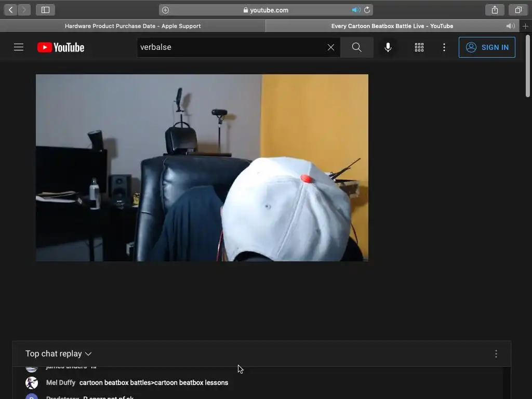Open the Safari share menu
The width and height of the screenshot is (532, 399).
tap(495, 10)
